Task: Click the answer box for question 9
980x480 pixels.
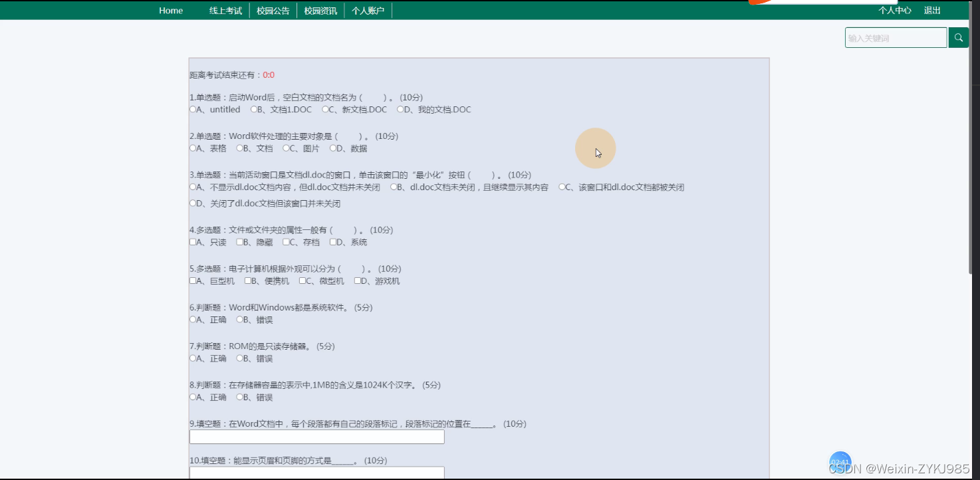Action: pos(316,437)
